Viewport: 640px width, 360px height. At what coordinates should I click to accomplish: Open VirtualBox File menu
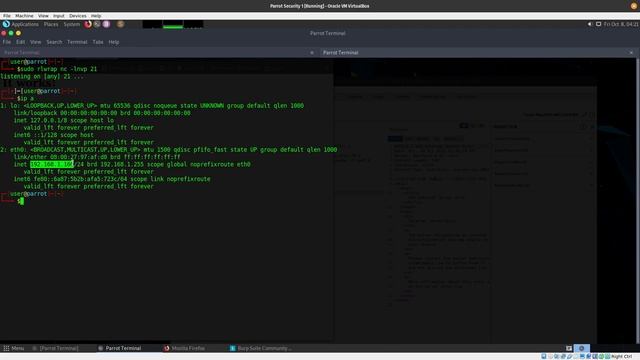coord(7,16)
